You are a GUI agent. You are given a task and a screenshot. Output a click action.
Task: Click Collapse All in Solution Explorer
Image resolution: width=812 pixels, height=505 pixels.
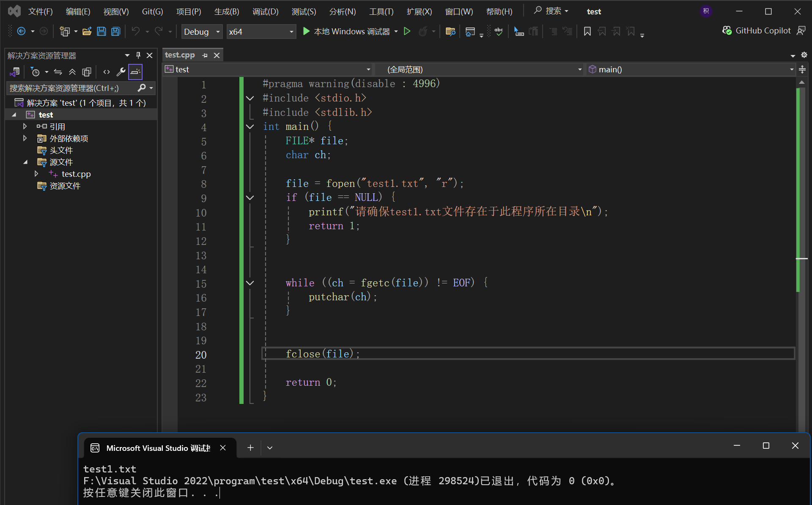tap(72, 72)
